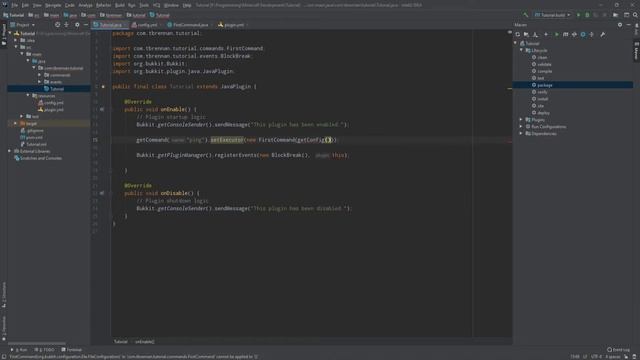The height and width of the screenshot is (360, 640).
Task: Select the package Maven lifecycle goal
Action: (x=544, y=85)
